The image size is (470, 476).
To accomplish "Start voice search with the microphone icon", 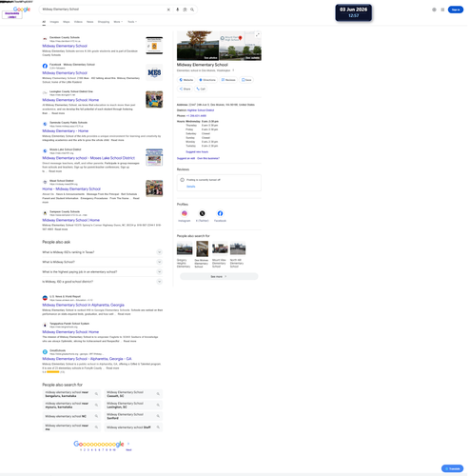I will point(178,10).
